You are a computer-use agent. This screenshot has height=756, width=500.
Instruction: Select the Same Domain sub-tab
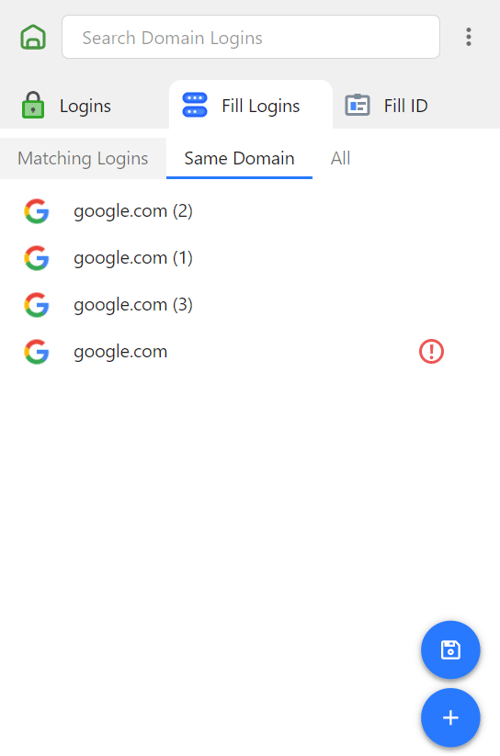click(x=239, y=159)
